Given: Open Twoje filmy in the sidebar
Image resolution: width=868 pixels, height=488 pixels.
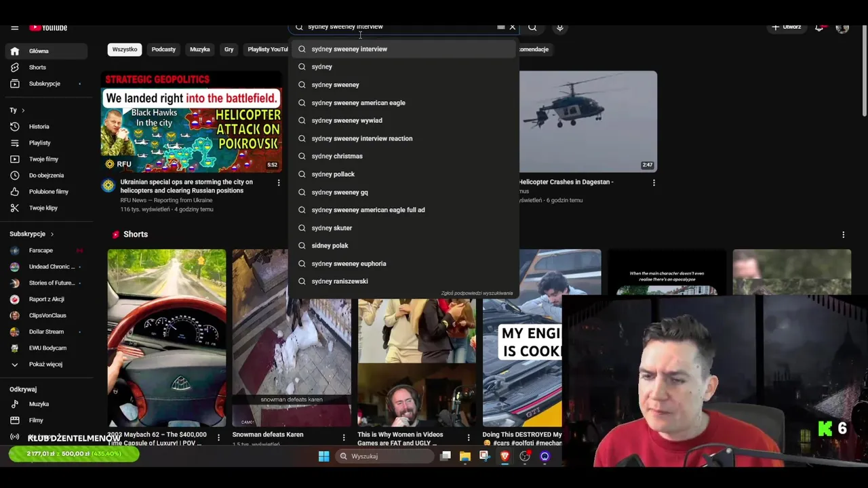Looking at the screenshot, I should coord(46,159).
